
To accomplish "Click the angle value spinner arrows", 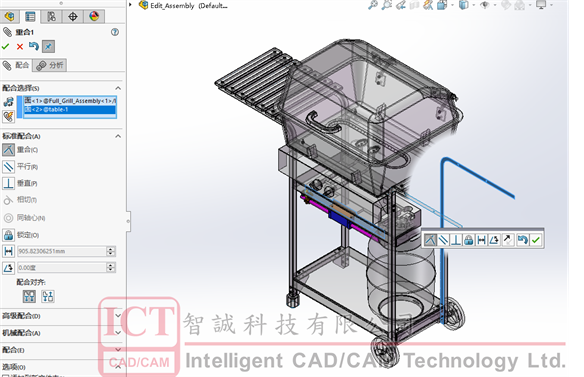I will 111,267.
